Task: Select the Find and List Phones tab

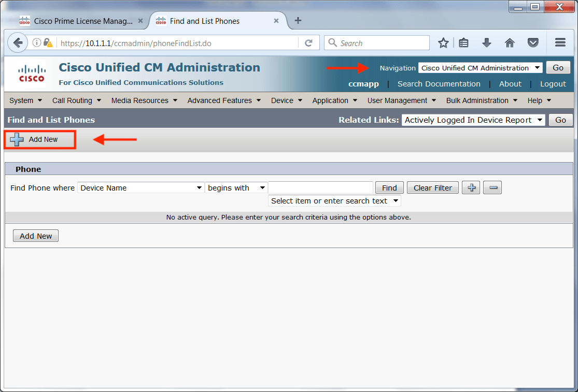Action: (218, 21)
